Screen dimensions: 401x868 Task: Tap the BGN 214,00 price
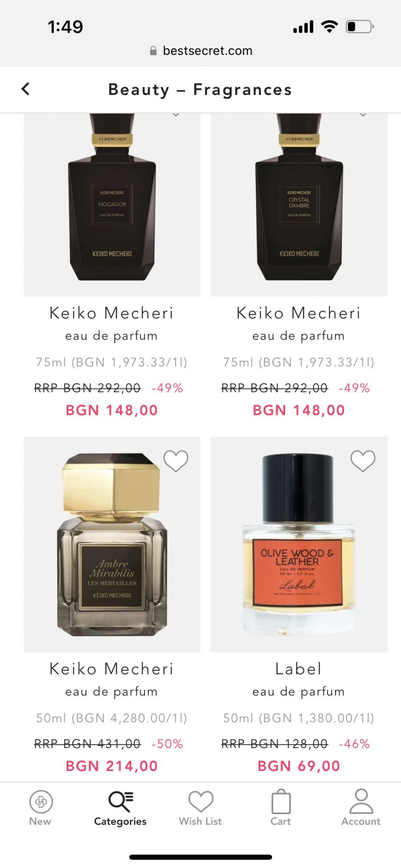[112, 766]
